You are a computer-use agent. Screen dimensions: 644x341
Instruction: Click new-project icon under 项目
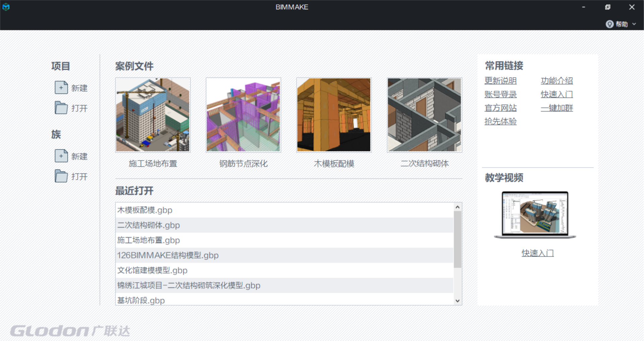[61, 88]
